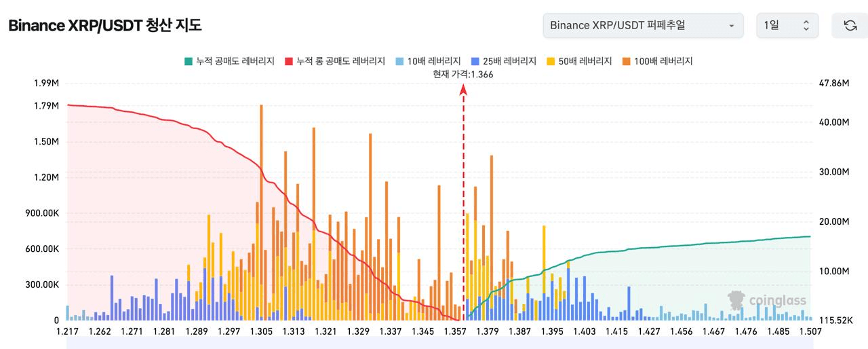The image size is (868, 349).
Task: Click the red 누적 롱 legend color swatch
Action: 289,61
